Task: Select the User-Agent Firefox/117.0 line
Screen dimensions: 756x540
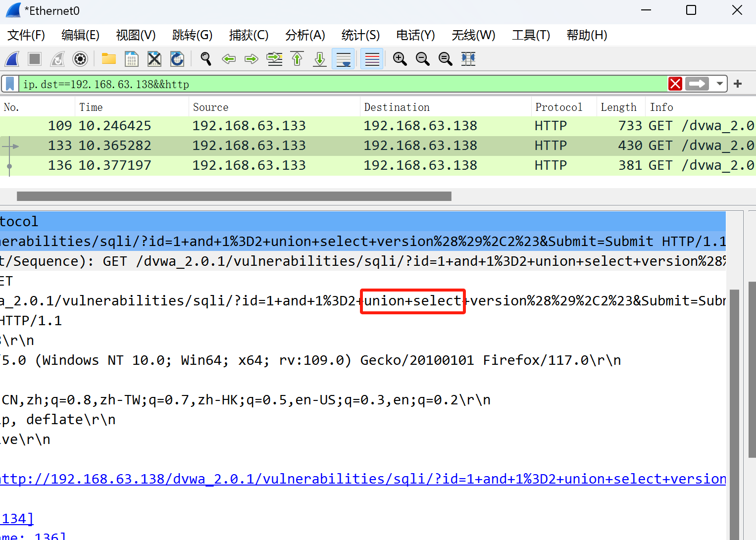Action: (363, 360)
